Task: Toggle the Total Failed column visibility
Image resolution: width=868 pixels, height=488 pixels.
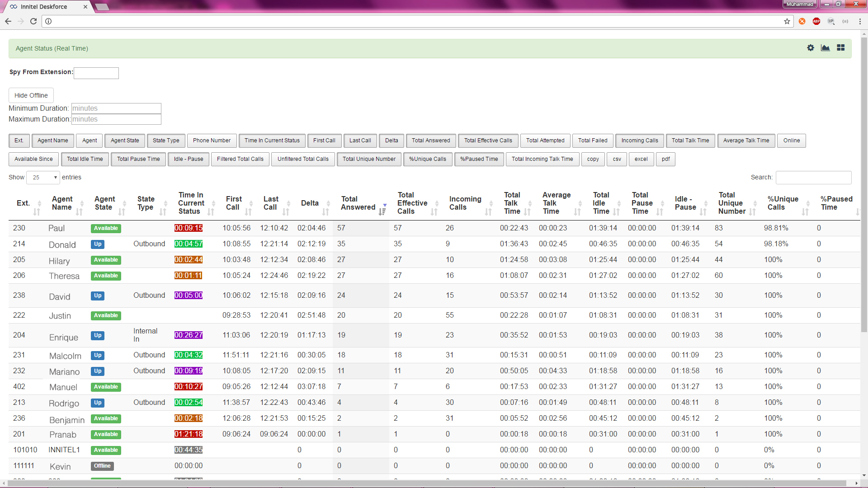Action: pos(593,141)
